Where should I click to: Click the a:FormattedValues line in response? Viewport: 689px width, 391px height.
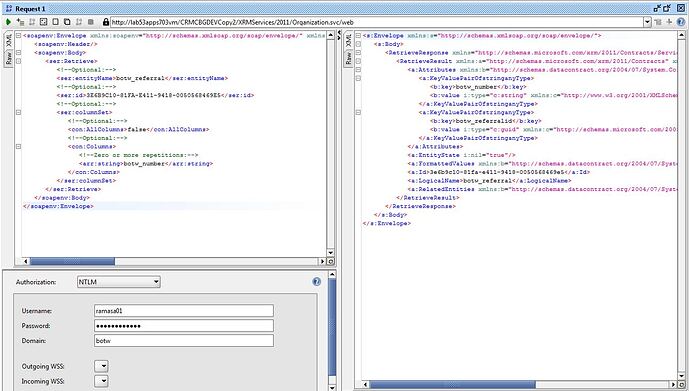click(x=542, y=163)
